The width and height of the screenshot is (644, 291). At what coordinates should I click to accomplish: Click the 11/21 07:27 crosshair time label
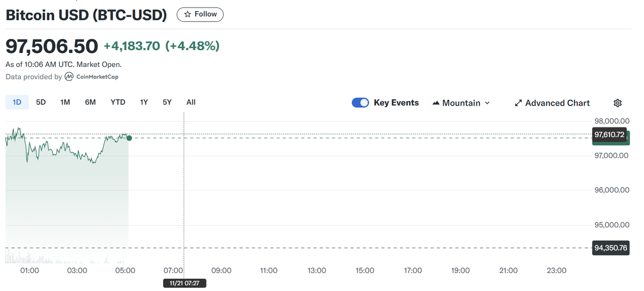[185, 283]
